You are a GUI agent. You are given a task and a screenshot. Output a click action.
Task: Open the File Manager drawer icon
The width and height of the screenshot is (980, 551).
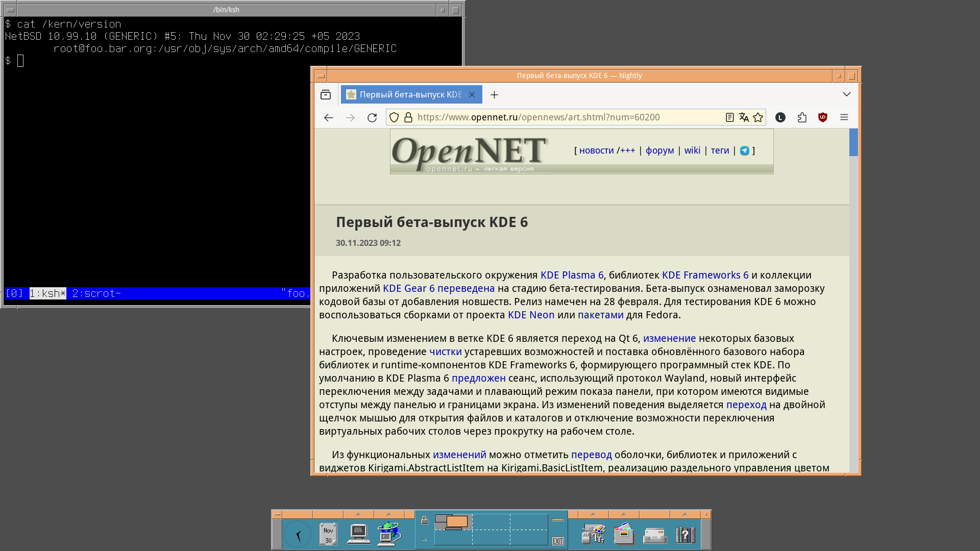[x=624, y=535]
